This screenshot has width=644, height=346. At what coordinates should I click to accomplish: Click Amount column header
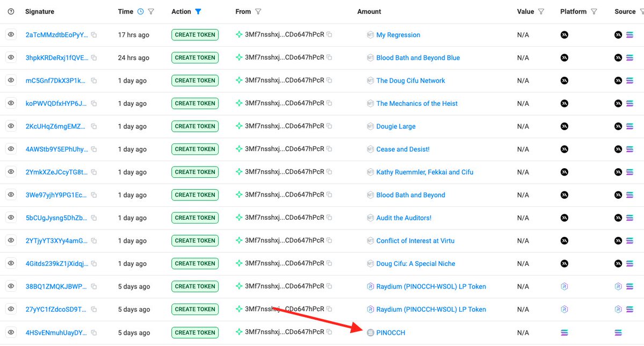(x=369, y=11)
